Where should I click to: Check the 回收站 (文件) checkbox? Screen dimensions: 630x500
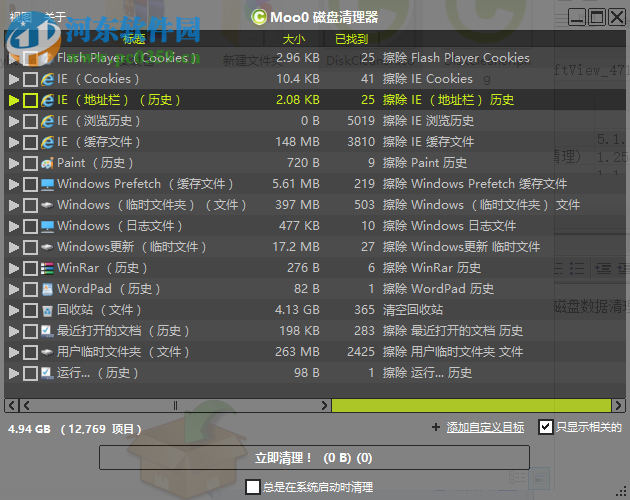click(30, 310)
